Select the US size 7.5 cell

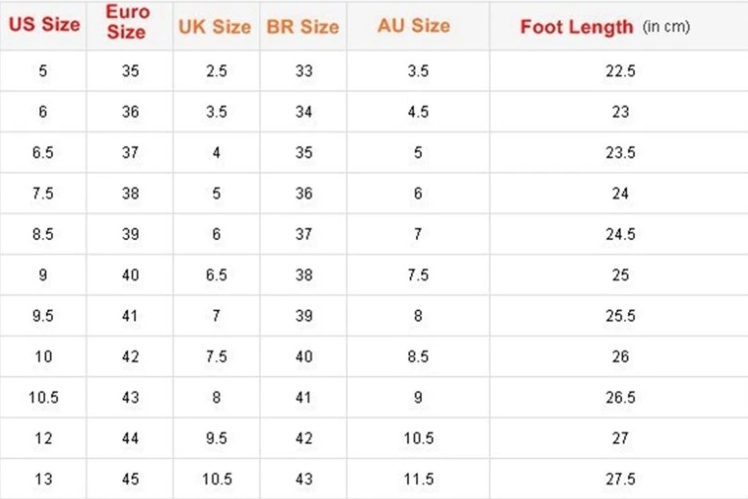43,194
